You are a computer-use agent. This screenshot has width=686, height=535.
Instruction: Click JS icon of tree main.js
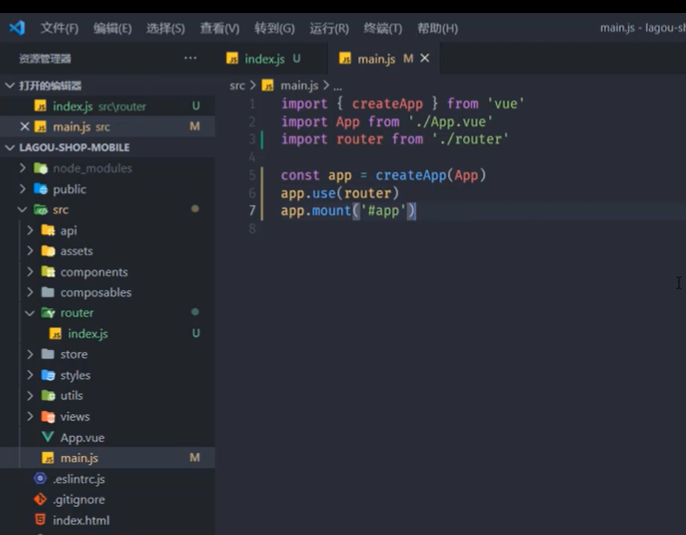click(x=48, y=458)
